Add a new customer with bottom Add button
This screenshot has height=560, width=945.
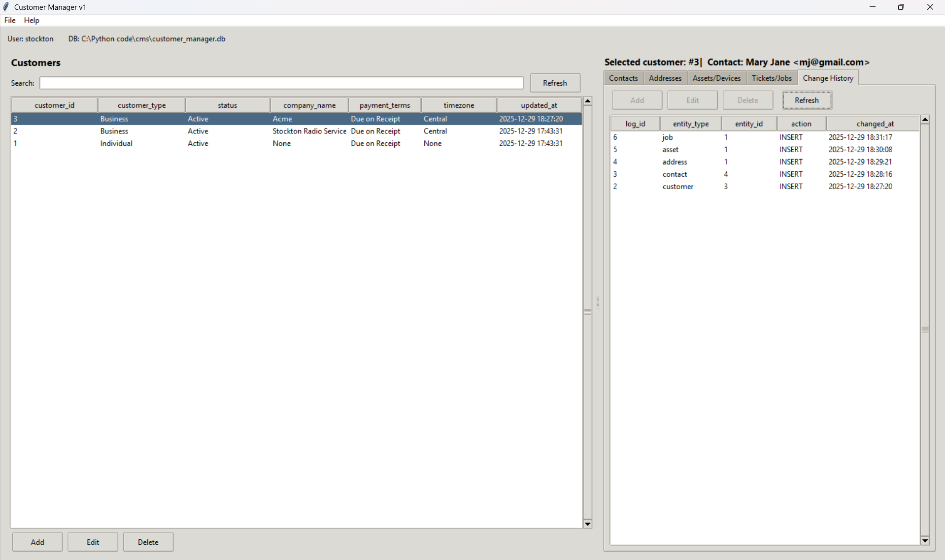click(37, 542)
